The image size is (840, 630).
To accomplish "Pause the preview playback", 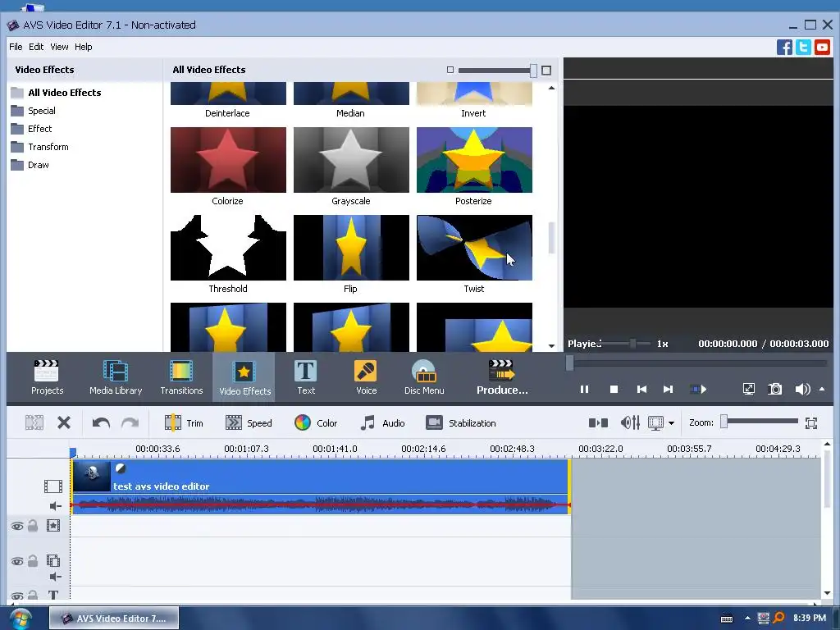I will tap(584, 390).
